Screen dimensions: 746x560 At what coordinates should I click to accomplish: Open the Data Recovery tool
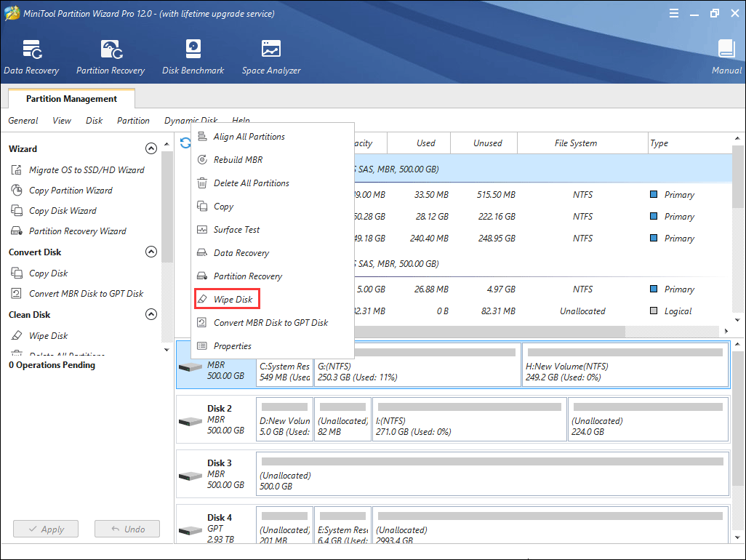tap(31, 57)
